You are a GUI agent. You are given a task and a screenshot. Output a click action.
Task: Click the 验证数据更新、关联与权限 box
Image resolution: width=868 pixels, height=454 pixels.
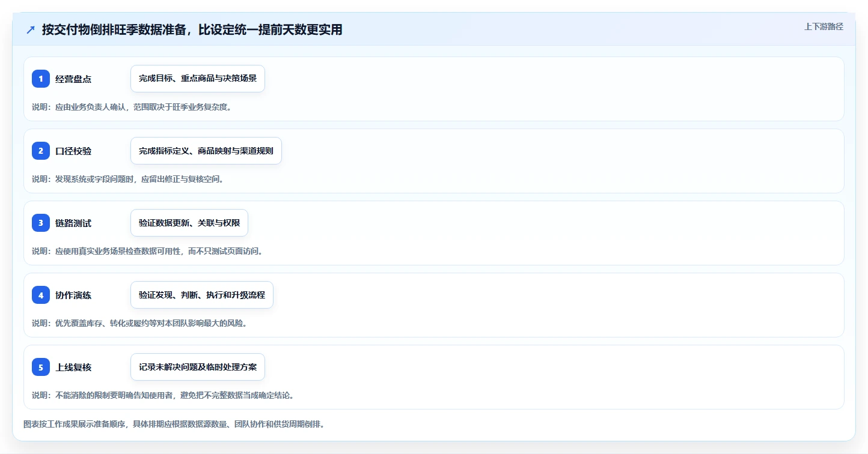point(189,223)
